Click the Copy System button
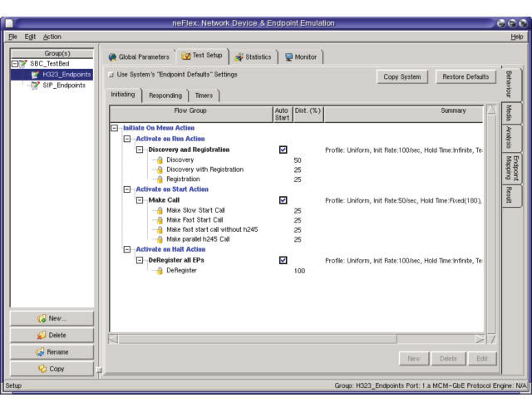 pos(402,77)
